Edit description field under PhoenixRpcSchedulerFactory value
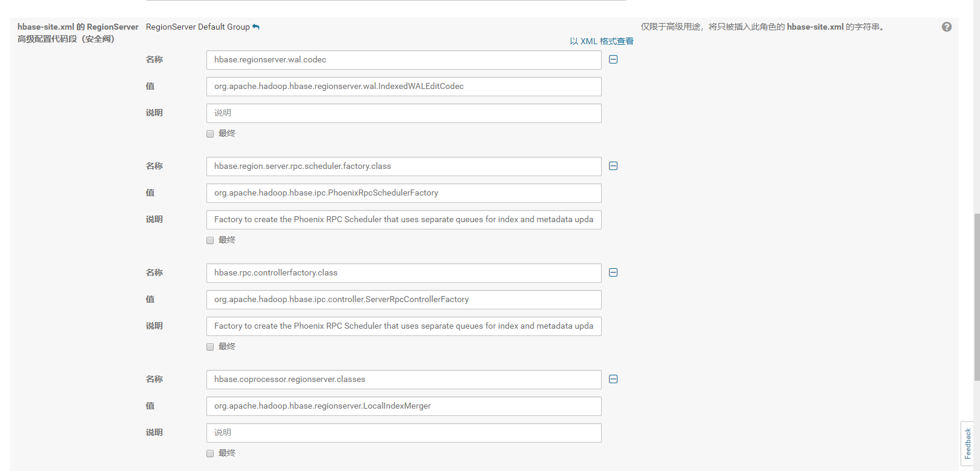Image resolution: width=980 pixels, height=471 pixels. coord(404,220)
